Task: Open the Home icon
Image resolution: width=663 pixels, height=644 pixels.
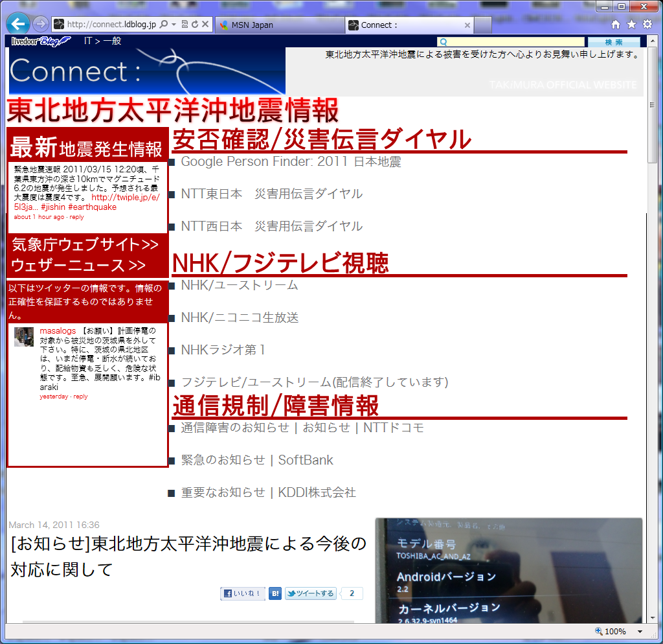Action: [x=616, y=25]
